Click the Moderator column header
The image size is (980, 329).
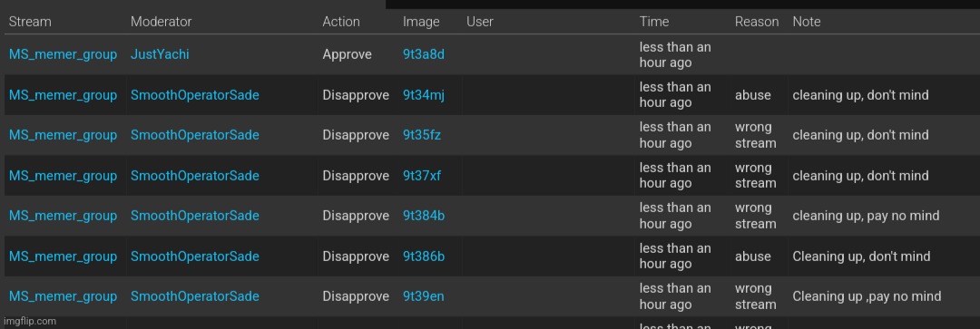(x=161, y=21)
